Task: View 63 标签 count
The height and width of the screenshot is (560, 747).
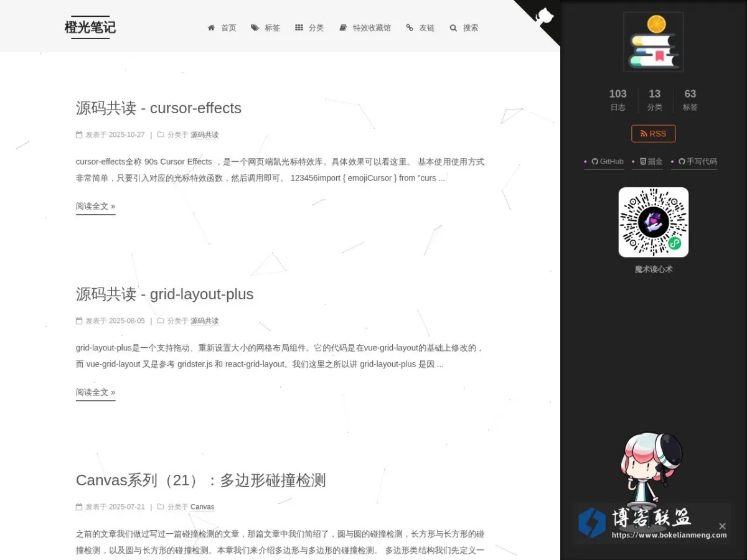Action: click(690, 100)
